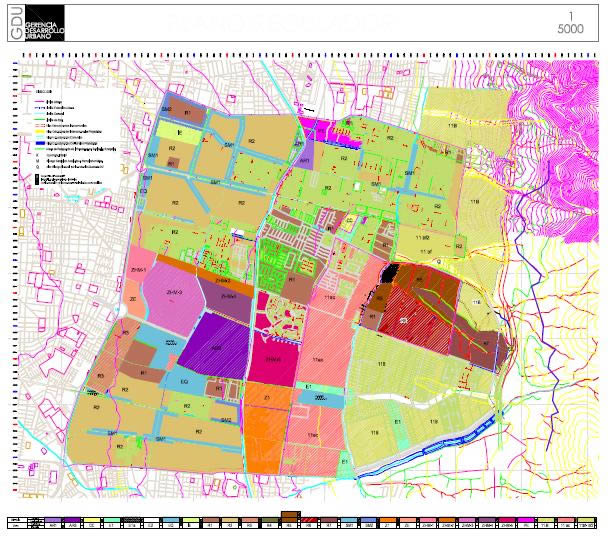Select the brown R1 legend swatch

(x=211, y=520)
